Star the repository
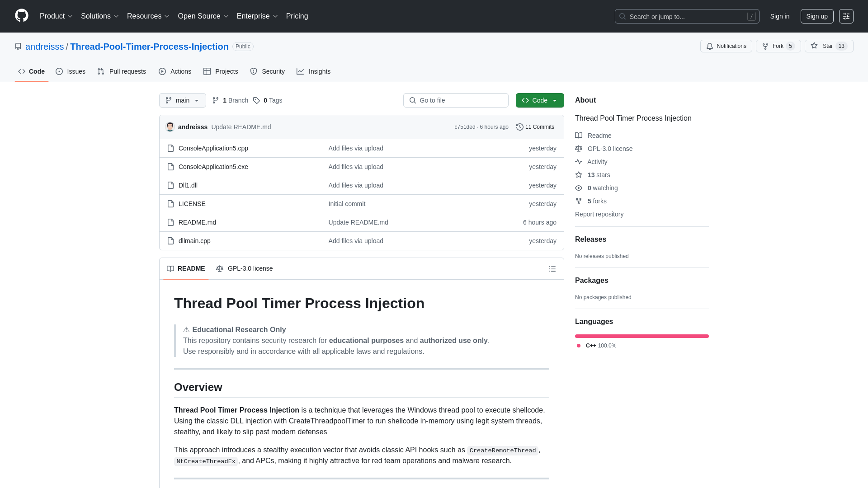 click(x=829, y=46)
